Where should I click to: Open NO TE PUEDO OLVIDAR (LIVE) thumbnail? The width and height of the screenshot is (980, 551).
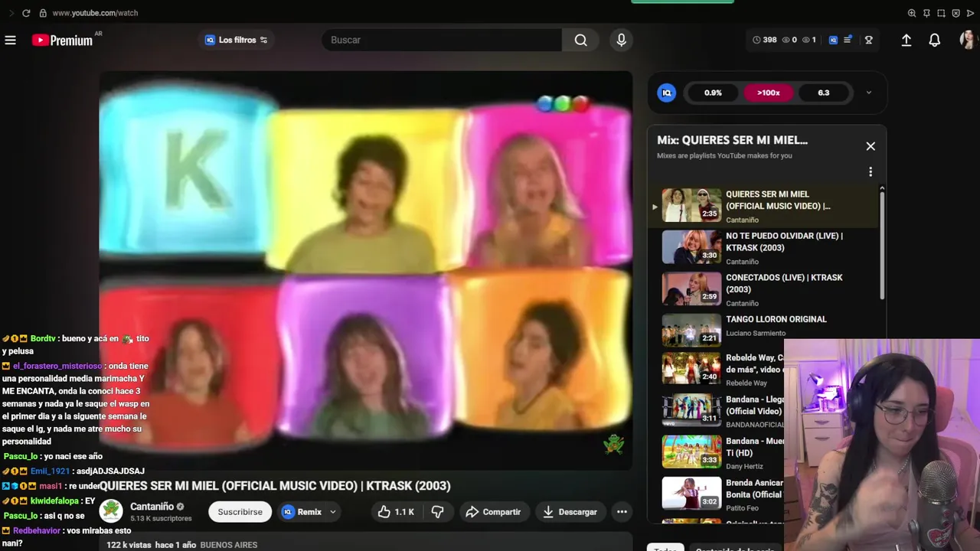click(691, 247)
